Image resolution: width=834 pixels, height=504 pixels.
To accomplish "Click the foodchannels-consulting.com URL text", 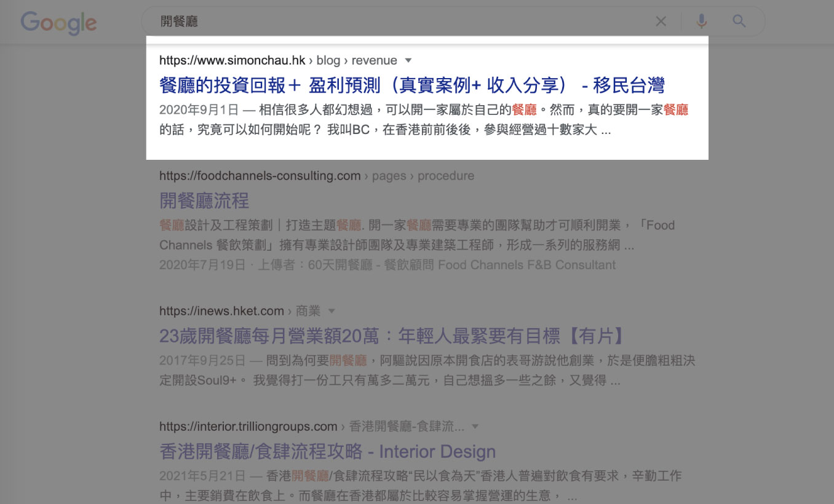I will [260, 176].
